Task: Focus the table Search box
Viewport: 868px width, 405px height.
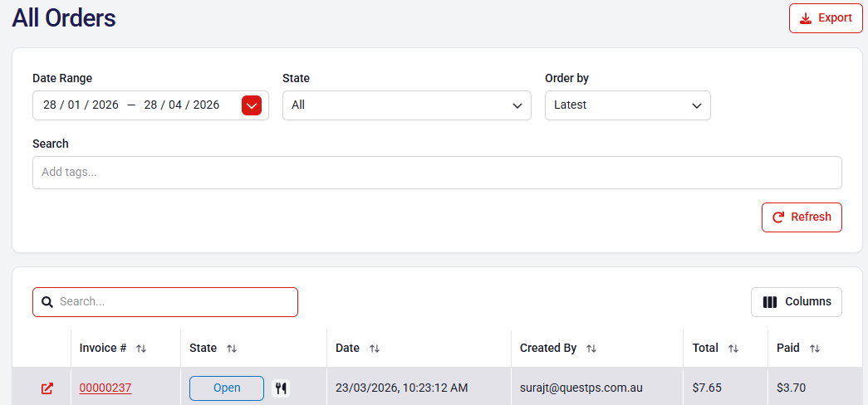Action: tap(165, 302)
